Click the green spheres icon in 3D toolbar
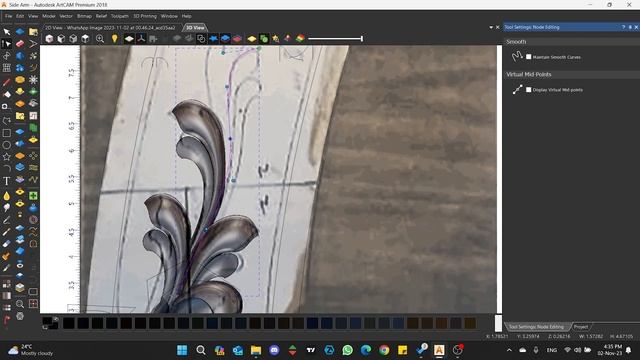Screen dimensions: 640x360 pyautogui.click(x=264, y=39)
